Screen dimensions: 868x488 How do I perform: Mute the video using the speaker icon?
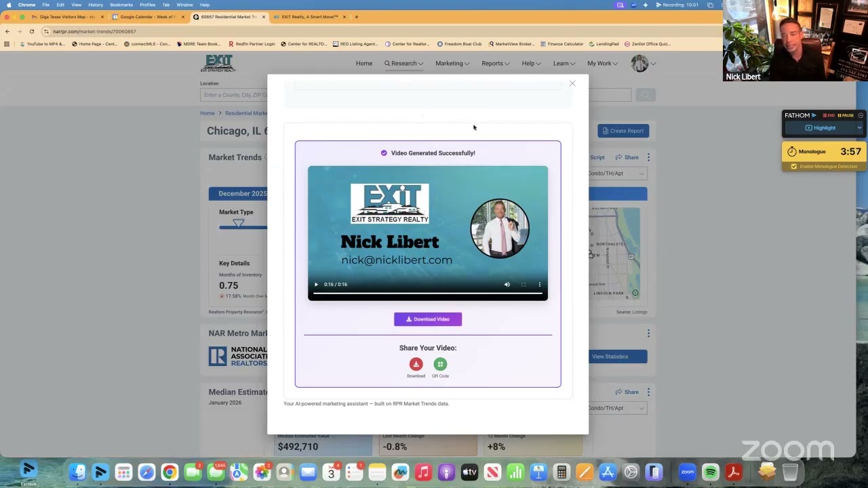click(507, 285)
